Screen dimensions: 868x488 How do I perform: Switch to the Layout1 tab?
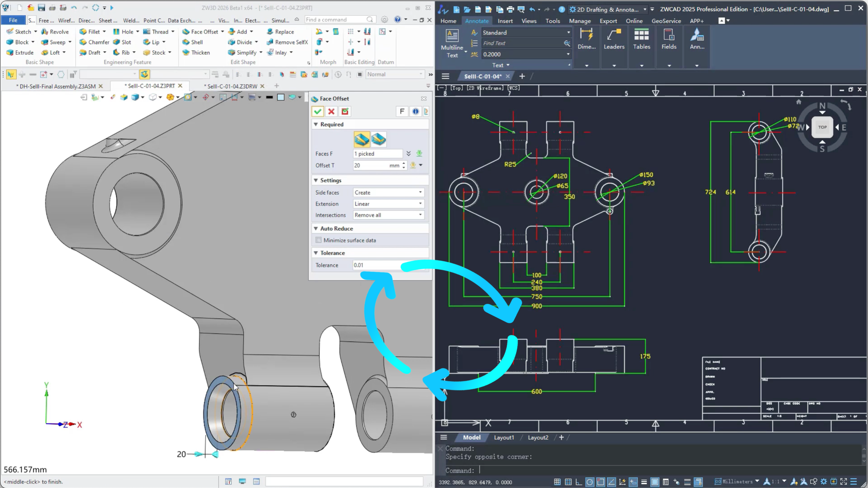pos(504,437)
